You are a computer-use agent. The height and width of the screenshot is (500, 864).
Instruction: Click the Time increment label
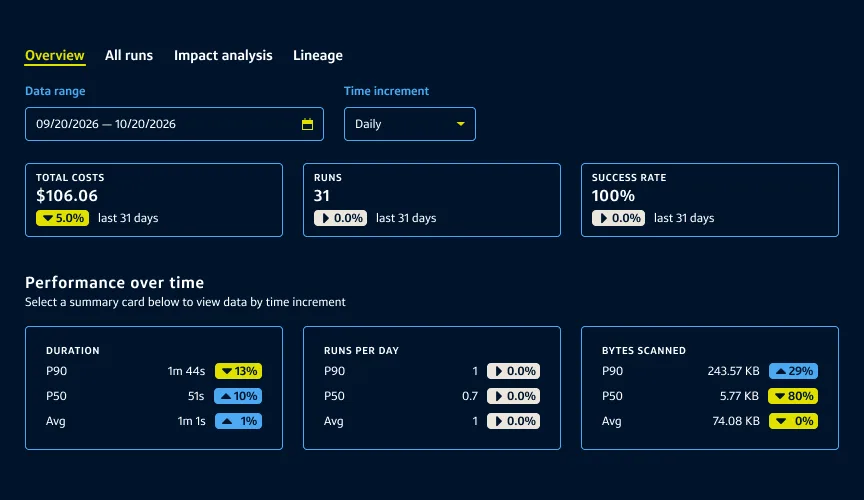point(386,91)
